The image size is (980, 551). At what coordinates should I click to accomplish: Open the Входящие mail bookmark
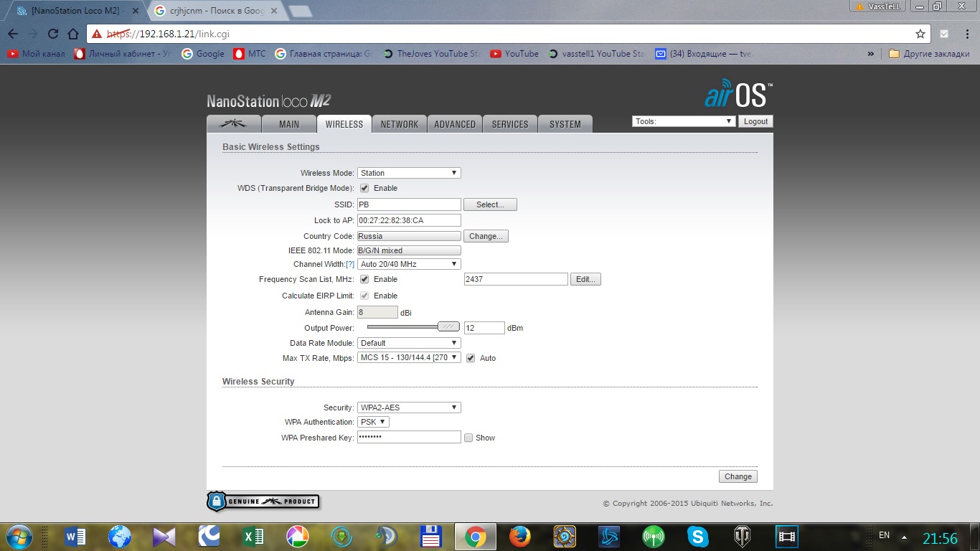[704, 54]
